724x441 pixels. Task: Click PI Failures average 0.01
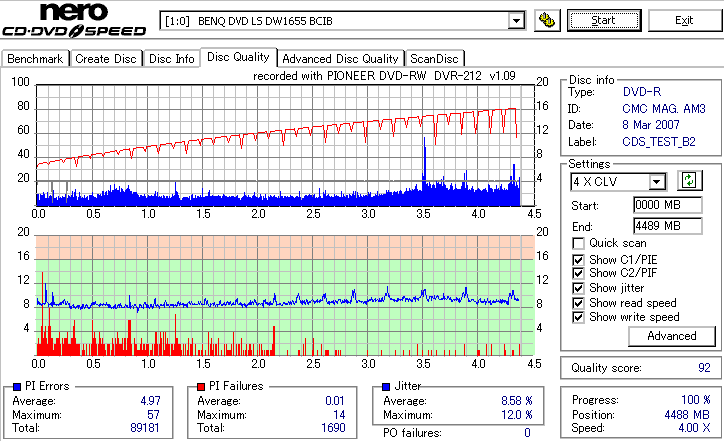click(x=335, y=401)
